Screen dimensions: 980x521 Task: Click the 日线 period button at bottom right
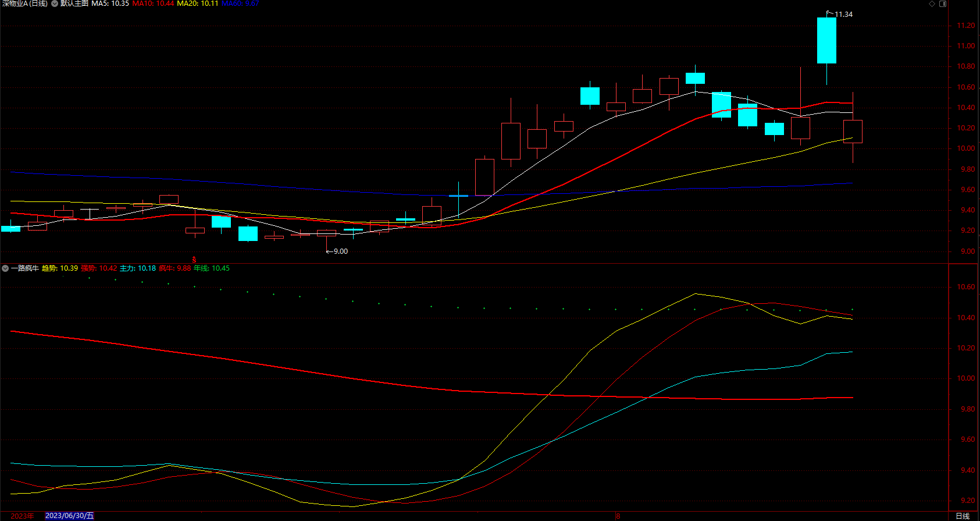tap(963, 516)
